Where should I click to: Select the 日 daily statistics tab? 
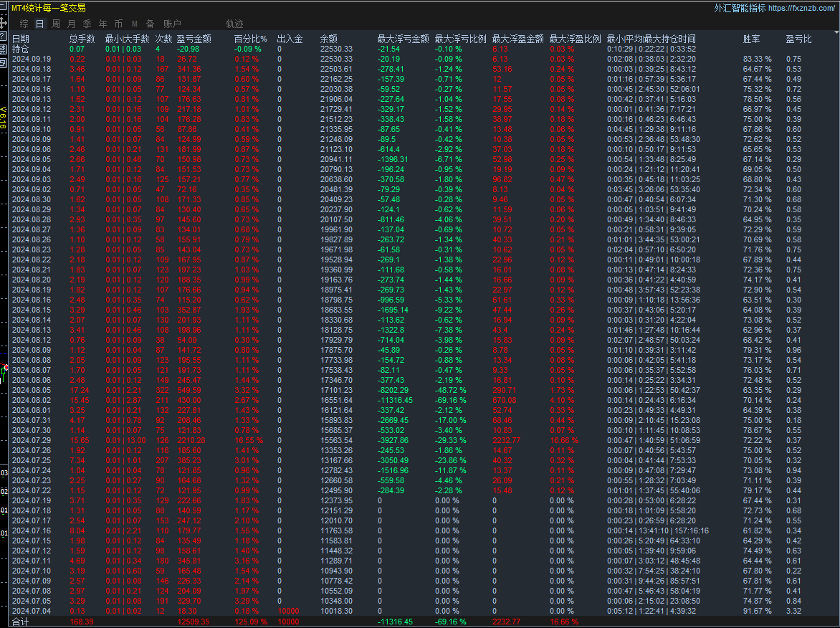point(39,24)
